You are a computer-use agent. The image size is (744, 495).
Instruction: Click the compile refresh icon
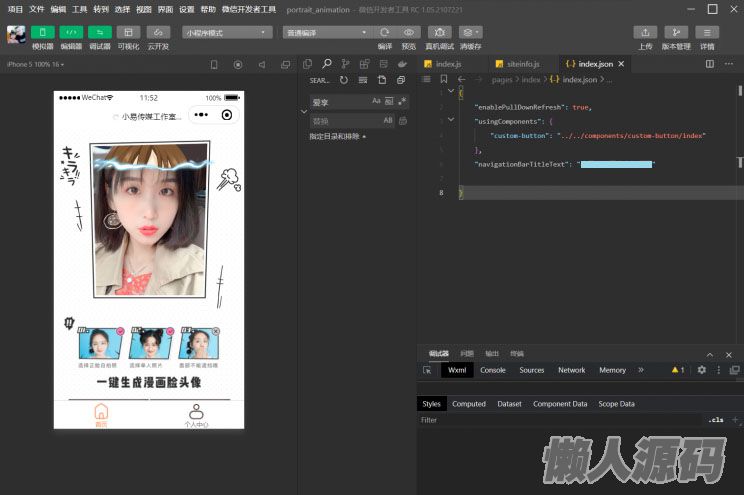point(385,32)
